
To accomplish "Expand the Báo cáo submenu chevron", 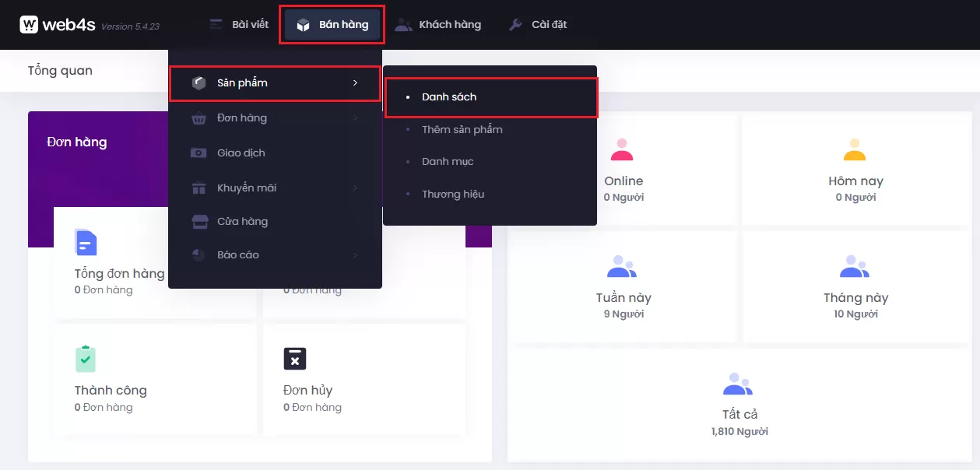I will click(355, 255).
